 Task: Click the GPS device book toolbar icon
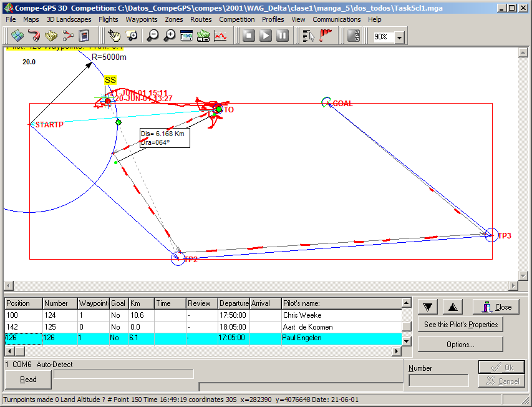(84, 36)
